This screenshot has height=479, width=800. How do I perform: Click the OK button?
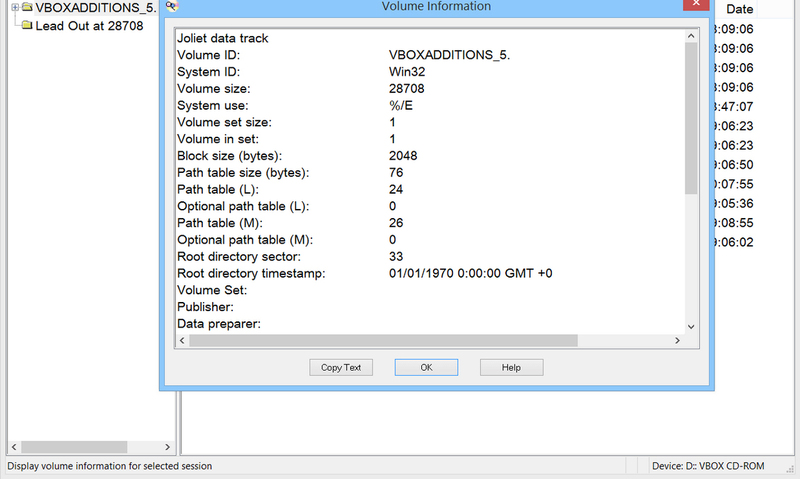point(426,367)
